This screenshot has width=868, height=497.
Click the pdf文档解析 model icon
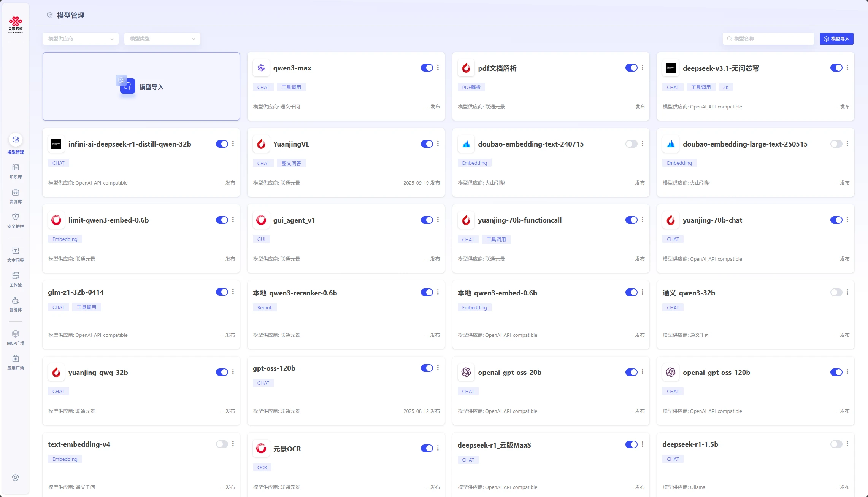466,68
